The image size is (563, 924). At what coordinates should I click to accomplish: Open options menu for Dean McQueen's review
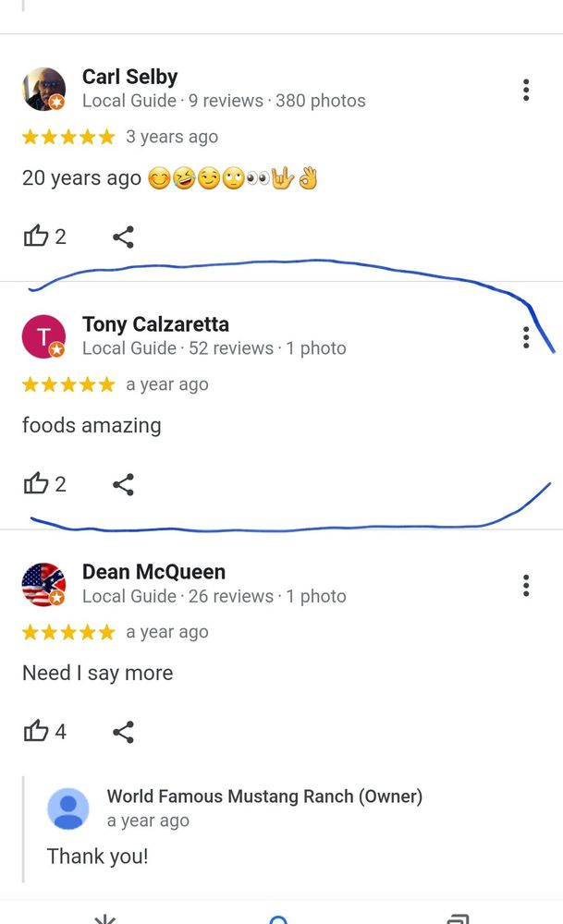(526, 585)
